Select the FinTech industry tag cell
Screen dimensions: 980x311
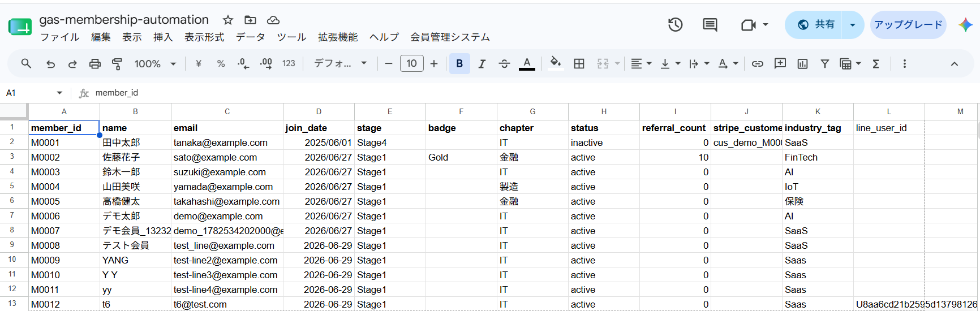coord(818,158)
